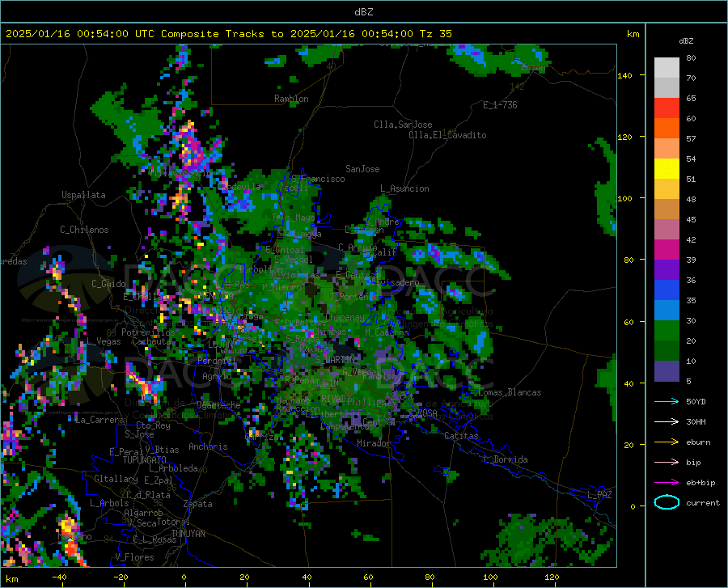Click the cyan current ellipse legend icon

tap(667, 502)
